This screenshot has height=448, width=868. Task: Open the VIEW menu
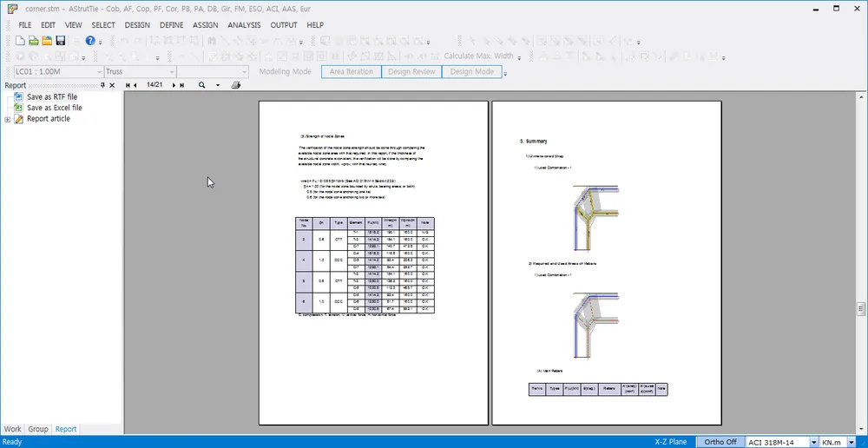coord(73,25)
